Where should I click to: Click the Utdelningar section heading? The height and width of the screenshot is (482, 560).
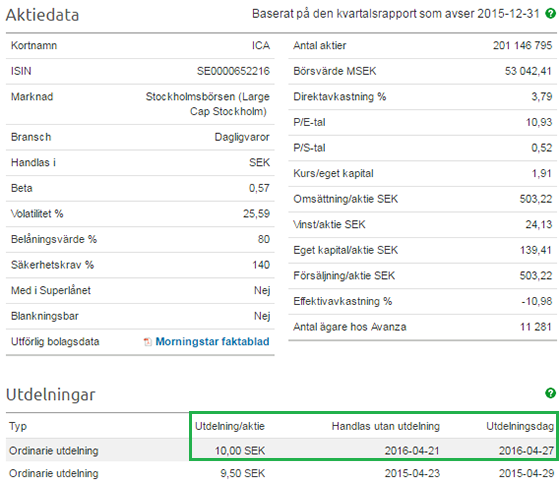pyautogui.click(x=51, y=395)
